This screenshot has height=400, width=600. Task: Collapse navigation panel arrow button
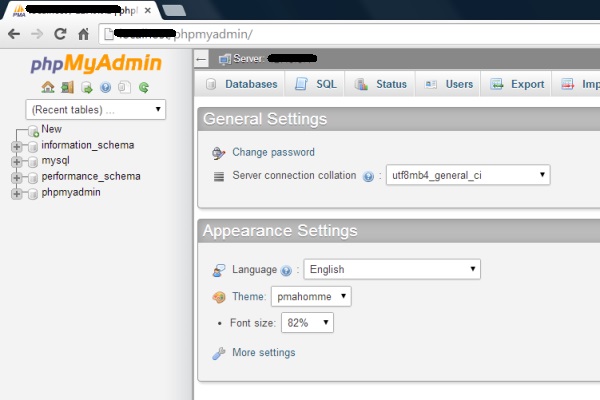[x=201, y=59]
